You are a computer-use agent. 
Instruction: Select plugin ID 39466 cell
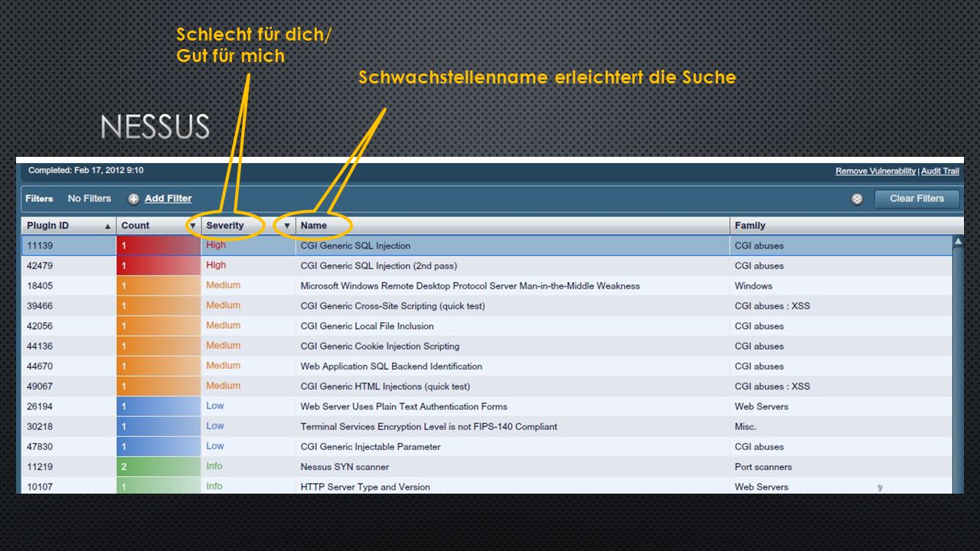(69, 306)
